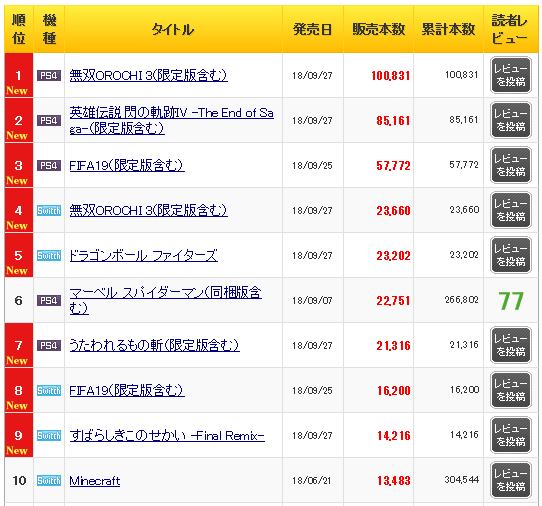Click the release date 18/09/07
Screen dimensions: 542x506
pos(312,301)
